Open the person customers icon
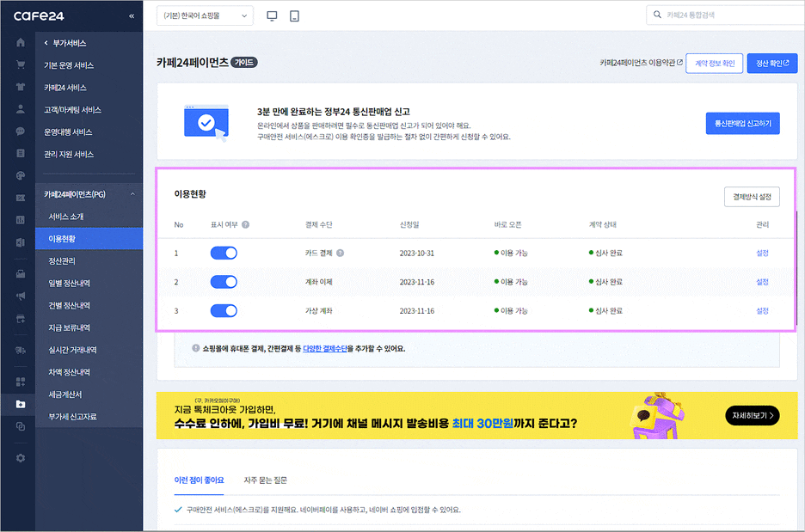The height and width of the screenshot is (532, 805). (x=21, y=109)
